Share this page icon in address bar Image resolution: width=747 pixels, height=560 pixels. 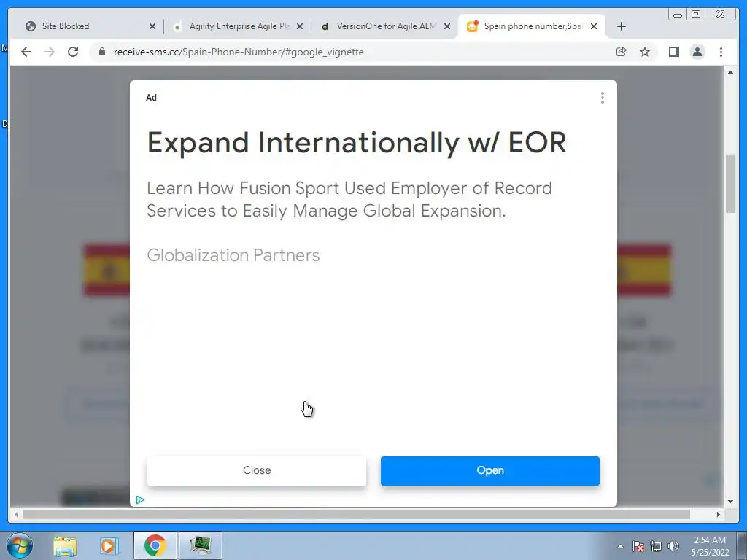tap(622, 52)
